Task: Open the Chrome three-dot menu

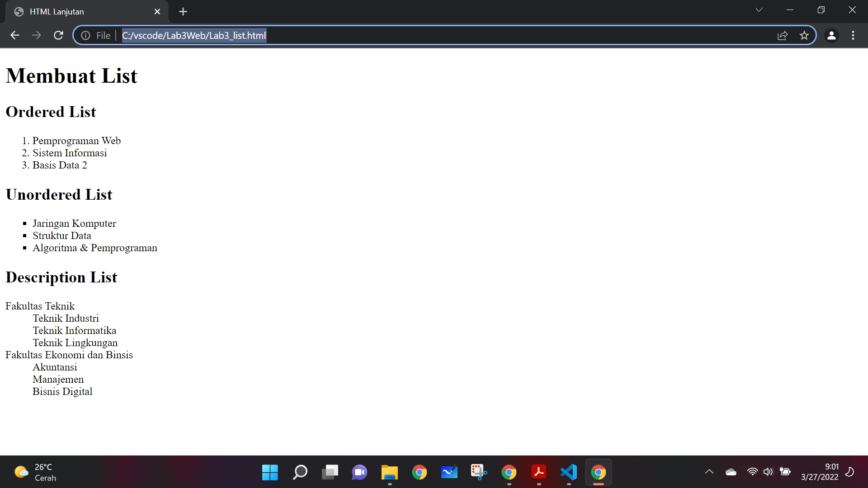Action: (854, 35)
